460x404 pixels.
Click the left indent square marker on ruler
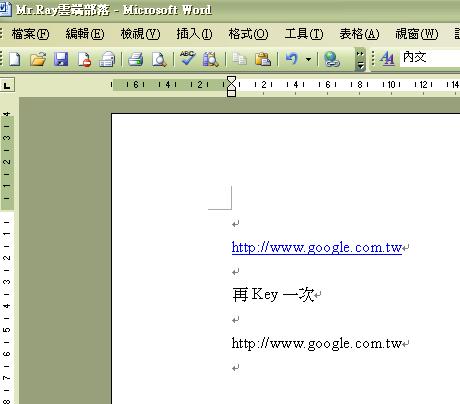(231, 94)
